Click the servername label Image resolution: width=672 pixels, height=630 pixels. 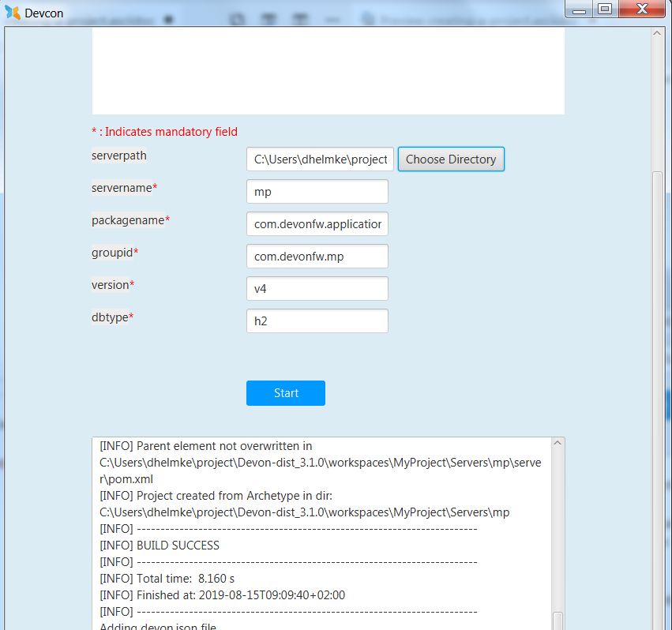coord(122,188)
